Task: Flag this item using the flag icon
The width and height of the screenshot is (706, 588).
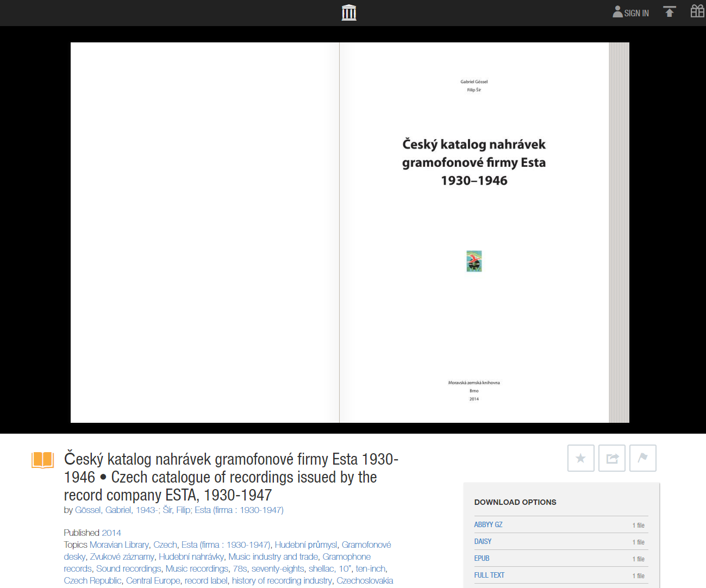Action: 643,458
